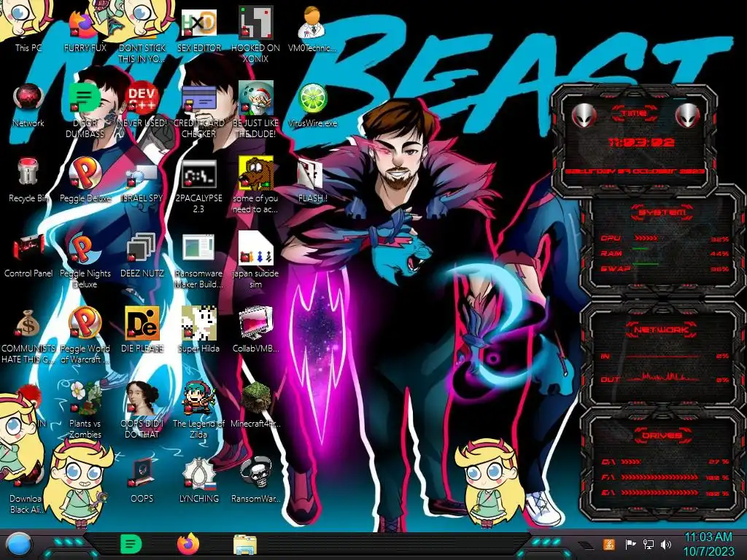Select the CREDIT CARD CHECKER icon
Image resolution: width=747 pixels, height=560 pixels.
coord(198,111)
